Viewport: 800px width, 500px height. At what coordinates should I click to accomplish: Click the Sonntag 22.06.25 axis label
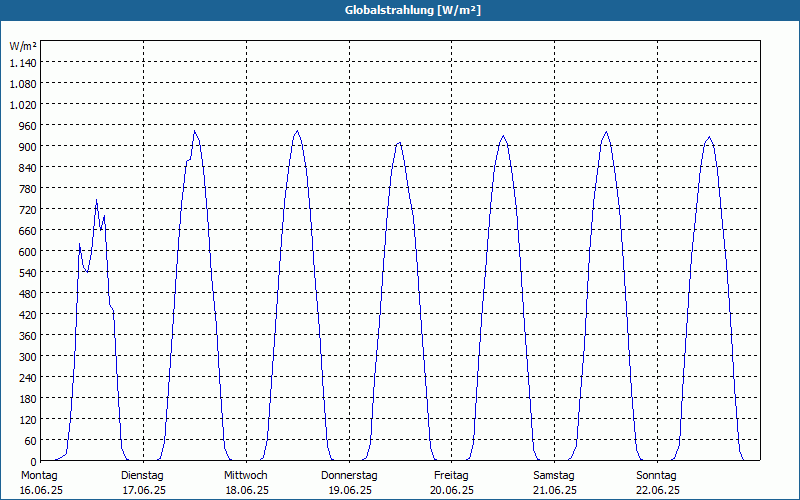pos(657,483)
